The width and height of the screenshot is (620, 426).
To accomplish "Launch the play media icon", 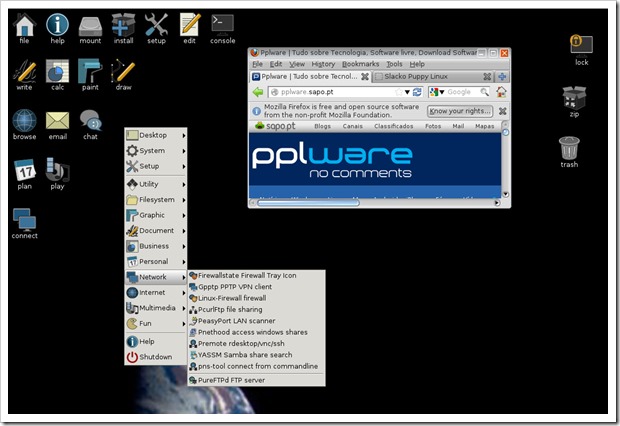I will pos(57,174).
